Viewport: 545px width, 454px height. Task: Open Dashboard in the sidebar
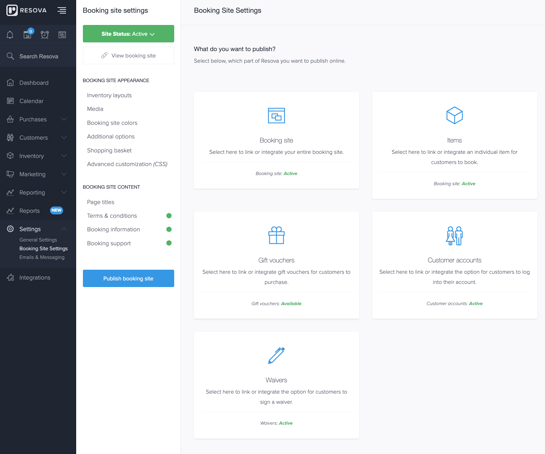pyautogui.click(x=34, y=83)
